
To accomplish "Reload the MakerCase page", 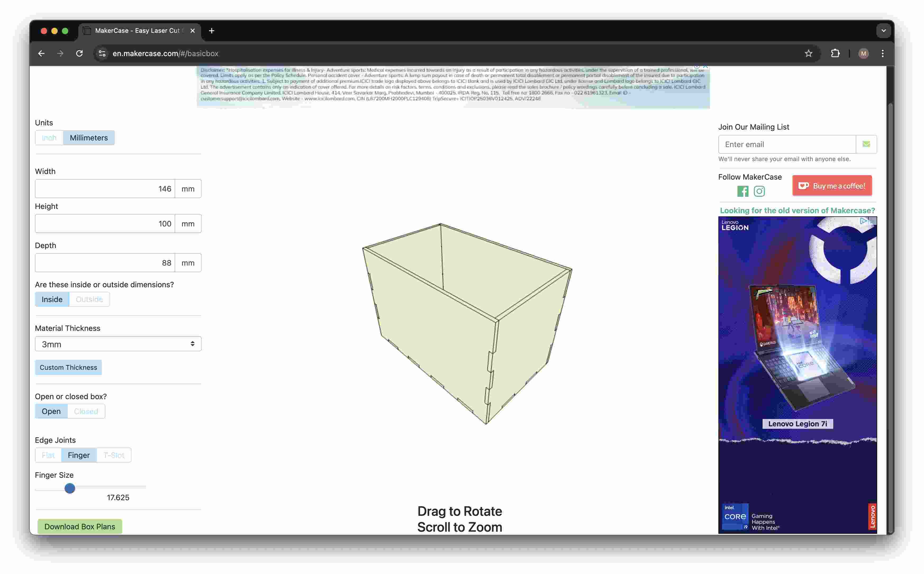I will coord(79,53).
